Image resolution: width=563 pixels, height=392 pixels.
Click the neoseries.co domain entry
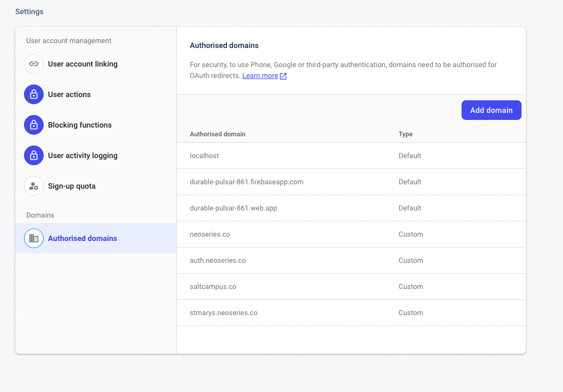[351, 234]
